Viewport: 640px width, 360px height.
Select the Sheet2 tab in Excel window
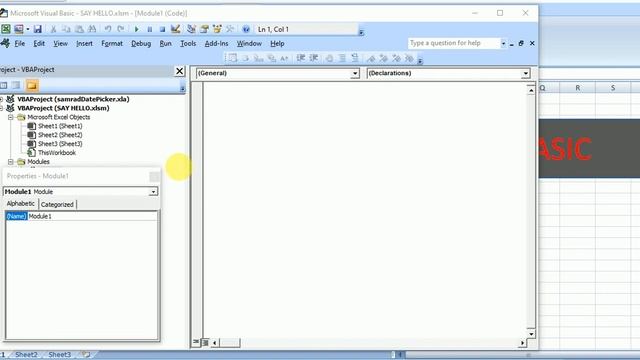pos(26,355)
